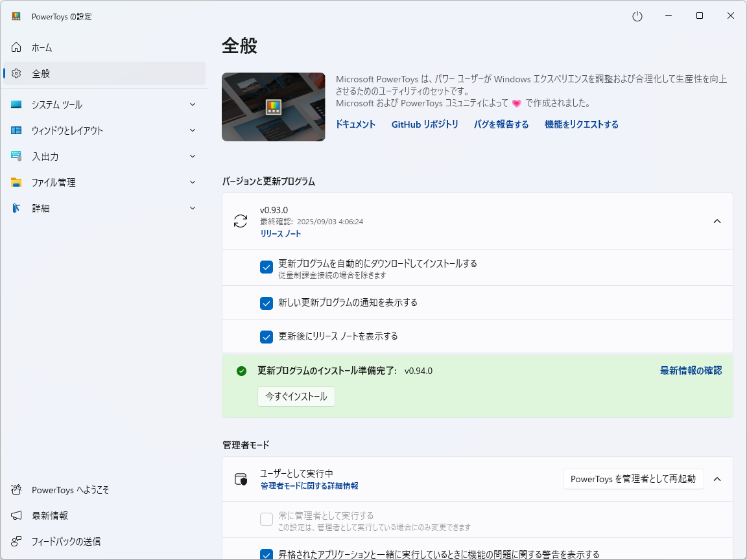Click the ファイル管理 folder icon
The width and height of the screenshot is (747, 560).
click(x=16, y=182)
